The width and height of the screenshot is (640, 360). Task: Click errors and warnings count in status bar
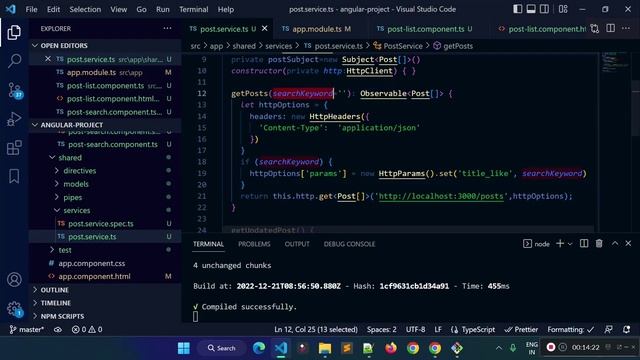tap(87, 329)
